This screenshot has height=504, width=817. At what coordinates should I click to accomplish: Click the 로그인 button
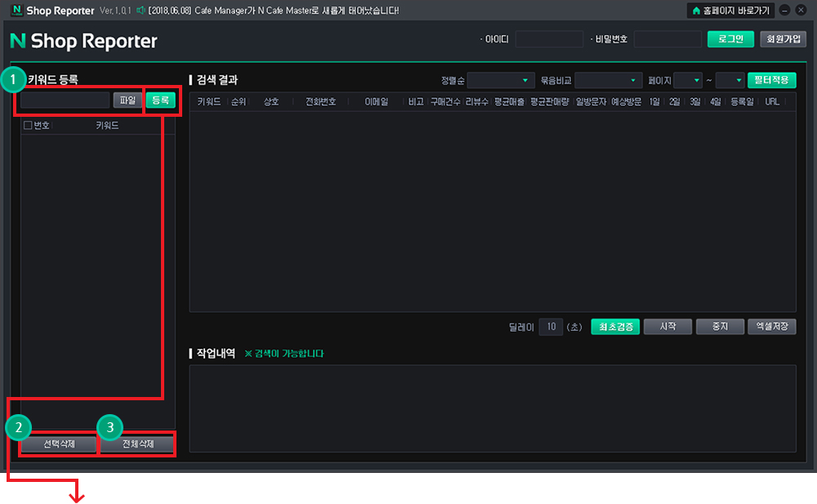tap(730, 39)
